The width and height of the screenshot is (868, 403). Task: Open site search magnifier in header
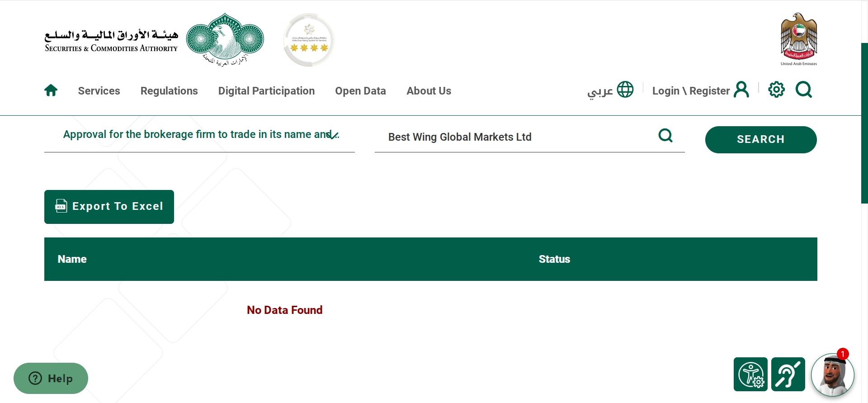[804, 90]
